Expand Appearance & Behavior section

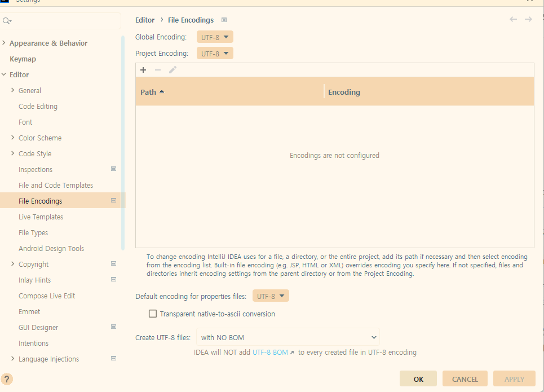tap(4, 43)
